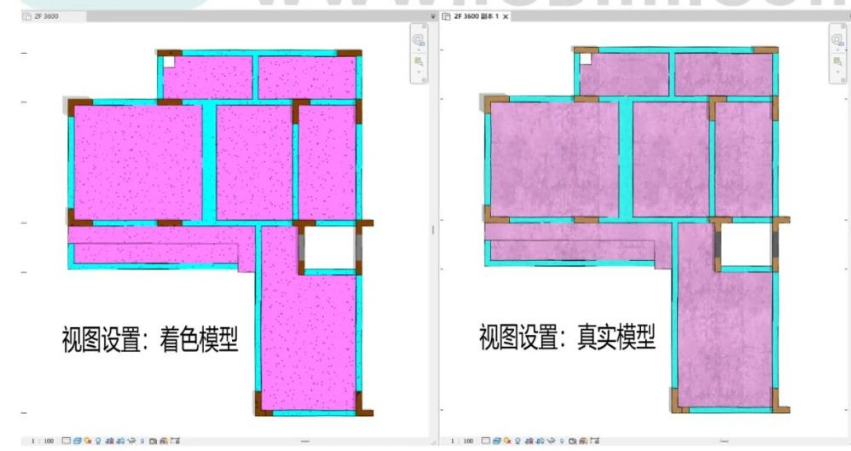Reveal hidden elements lightbulb in 2F 3600 pane
This screenshot has width=851, height=451.
click(x=142, y=441)
